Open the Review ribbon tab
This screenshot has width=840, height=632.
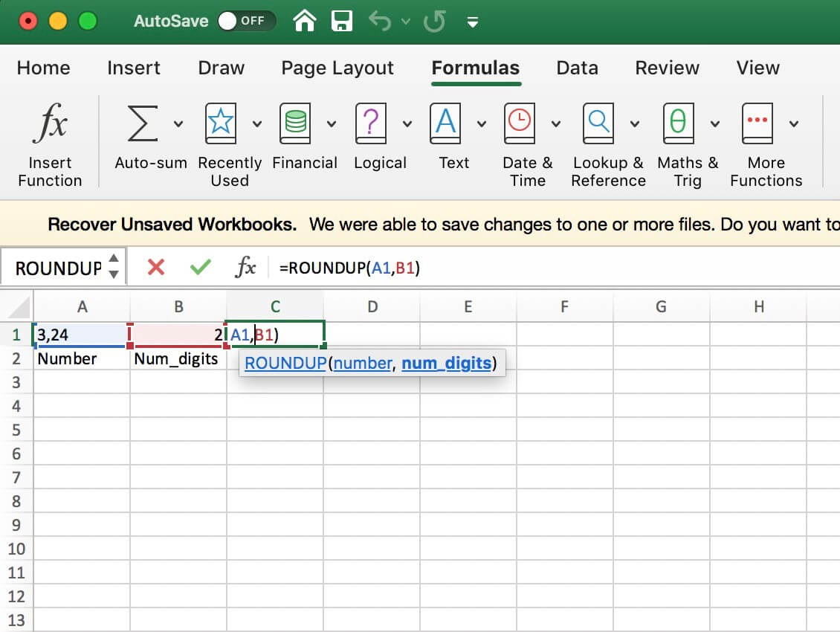coord(667,68)
